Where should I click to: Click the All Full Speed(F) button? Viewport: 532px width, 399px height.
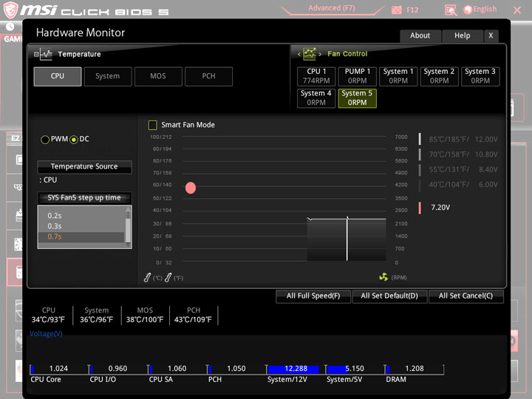[x=313, y=296]
